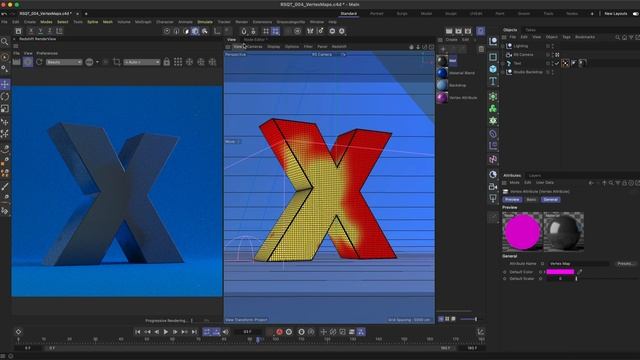Select the Rotate tool in left toolbar
Image resolution: width=640 pixels, height=360 pixels.
pyautogui.click(x=5, y=97)
